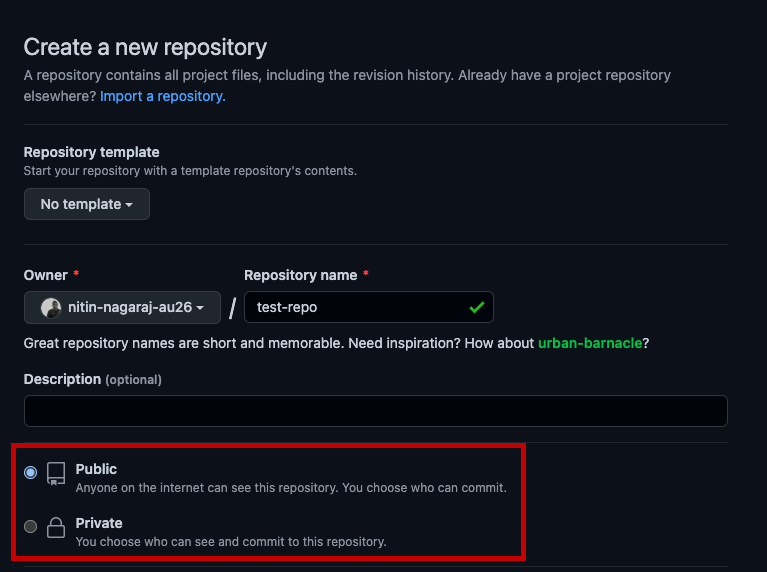Click the Repository name label
767x572 pixels.
tap(300, 275)
